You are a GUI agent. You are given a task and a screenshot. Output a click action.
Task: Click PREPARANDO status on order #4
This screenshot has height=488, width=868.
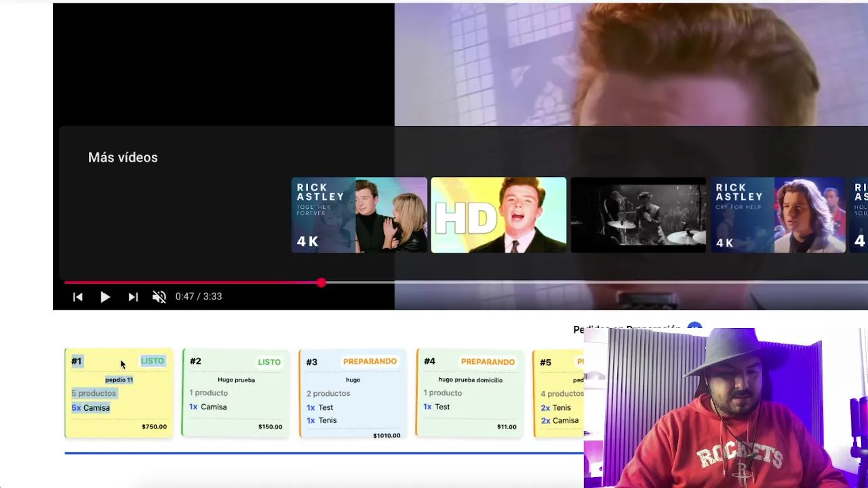click(488, 362)
